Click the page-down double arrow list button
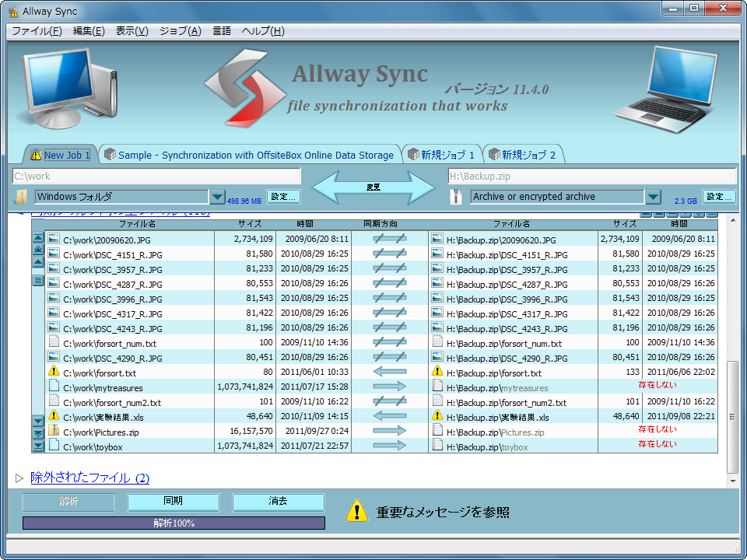 coord(38,434)
